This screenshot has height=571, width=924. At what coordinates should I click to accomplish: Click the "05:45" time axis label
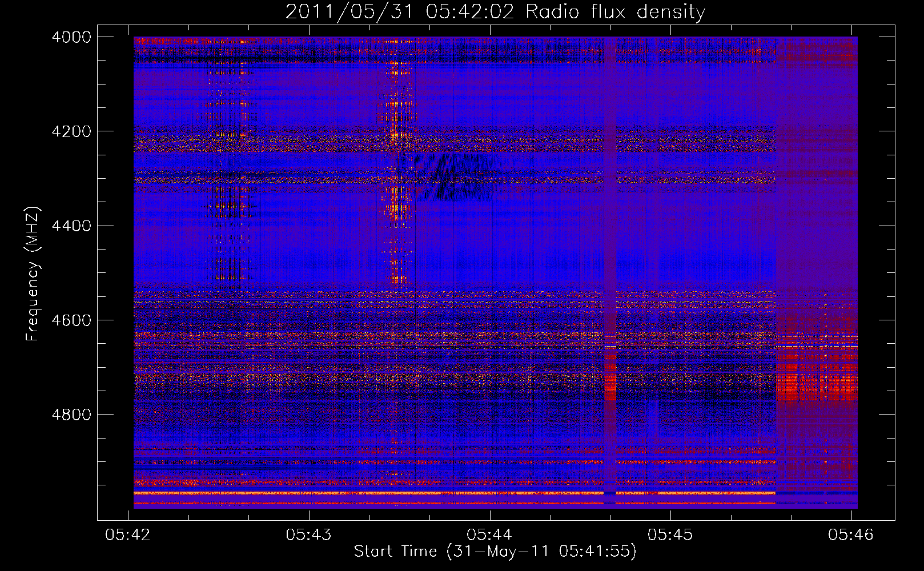click(670, 534)
